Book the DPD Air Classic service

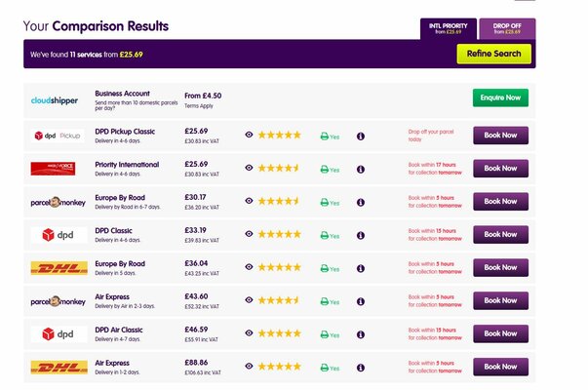500,333
